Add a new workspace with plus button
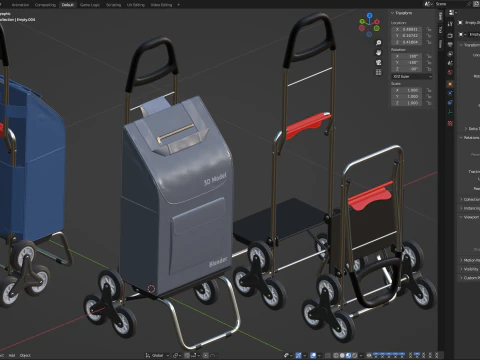 pyautogui.click(x=178, y=5)
